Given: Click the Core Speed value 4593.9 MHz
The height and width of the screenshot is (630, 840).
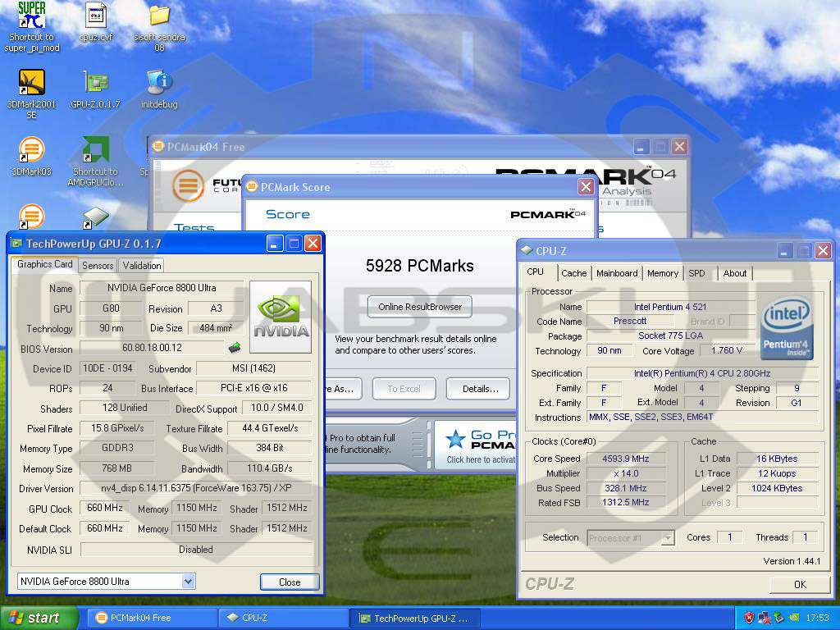Looking at the screenshot, I should coord(626,459).
